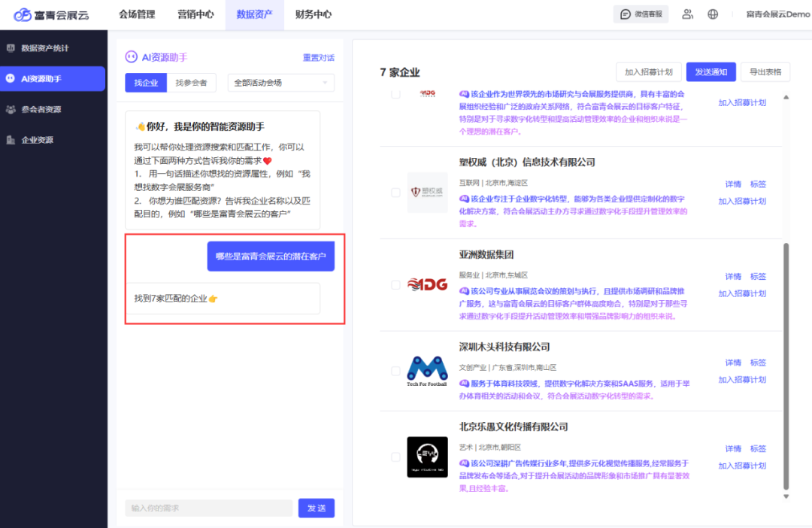Check the box for 北京乐愚文化传播有限公司
This screenshot has height=528, width=812.
click(395, 457)
